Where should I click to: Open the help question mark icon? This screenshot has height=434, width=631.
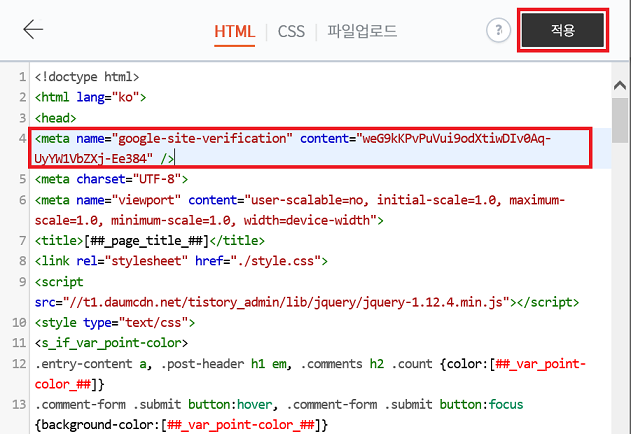tap(498, 30)
